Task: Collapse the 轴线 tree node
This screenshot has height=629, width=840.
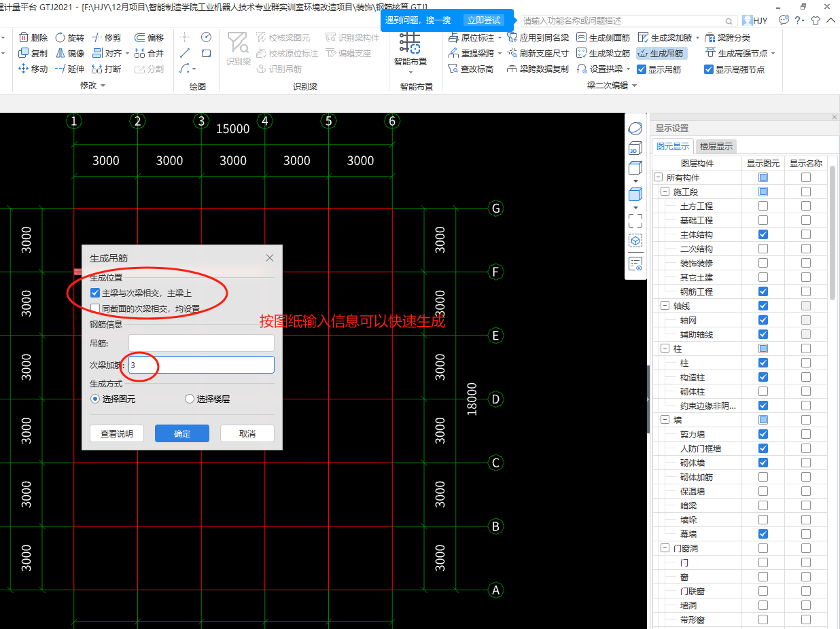Action: pos(666,306)
